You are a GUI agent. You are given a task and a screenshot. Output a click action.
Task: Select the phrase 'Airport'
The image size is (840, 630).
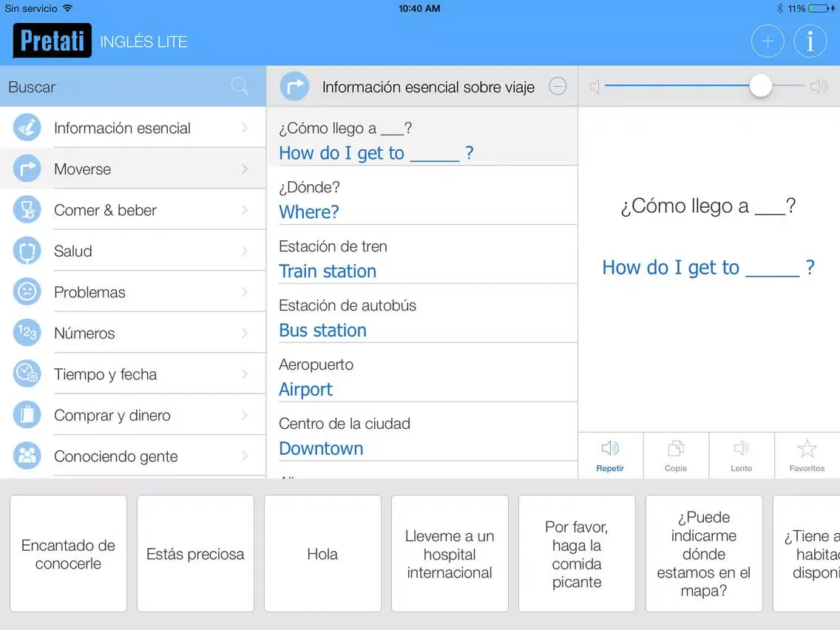point(422,373)
